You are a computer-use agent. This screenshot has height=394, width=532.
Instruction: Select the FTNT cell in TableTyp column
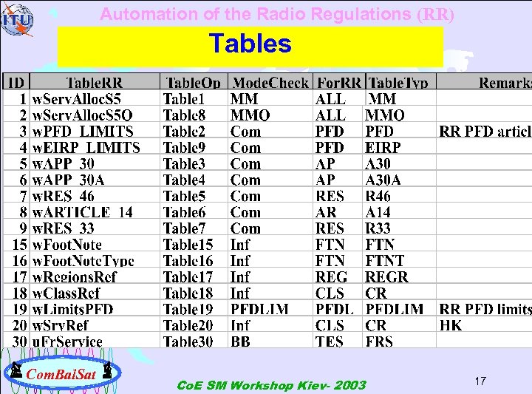pyautogui.click(x=400, y=261)
